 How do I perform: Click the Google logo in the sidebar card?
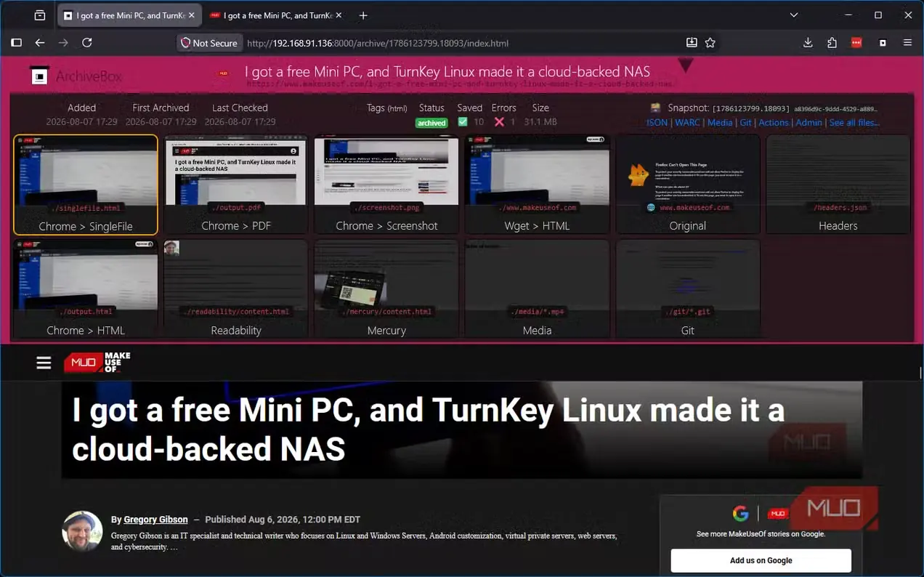(x=740, y=514)
